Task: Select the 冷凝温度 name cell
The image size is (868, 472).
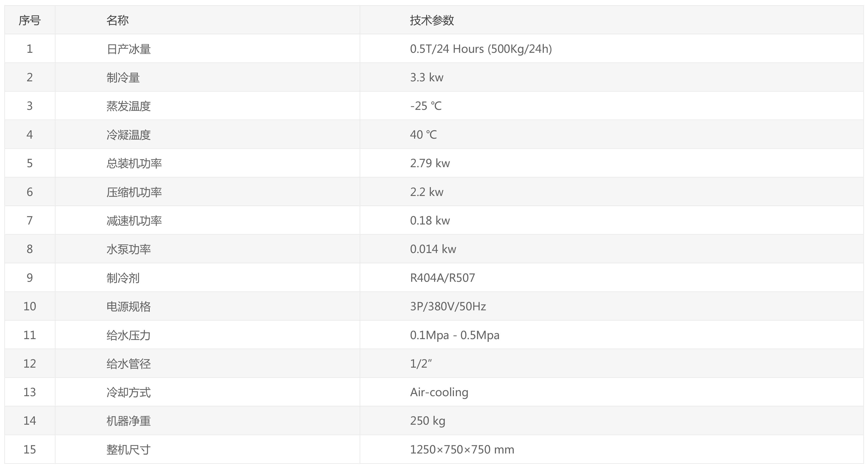Action: pyautogui.click(x=128, y=135)
